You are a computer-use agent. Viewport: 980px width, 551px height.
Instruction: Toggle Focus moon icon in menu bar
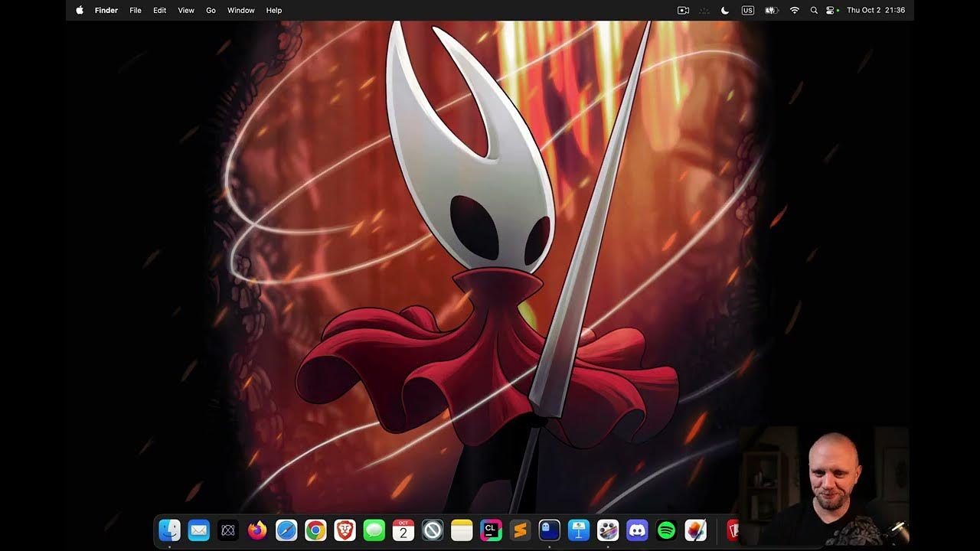(x=725, y=10)
